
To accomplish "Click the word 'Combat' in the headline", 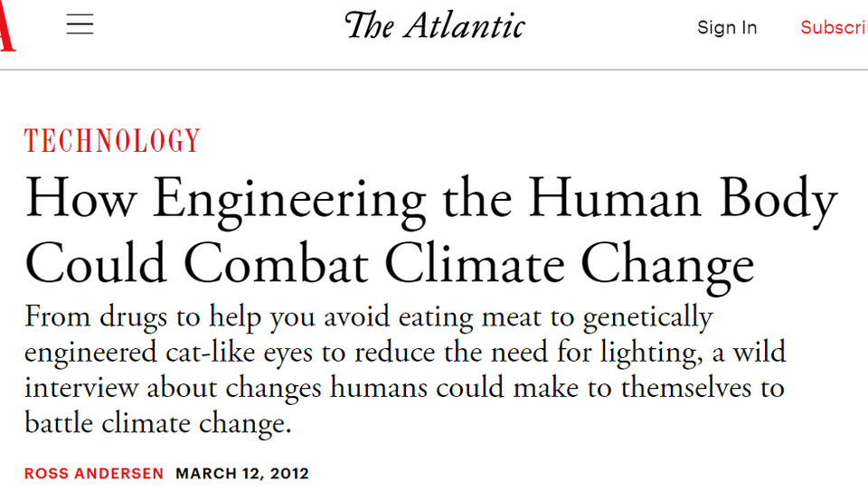I will (x=276, y=265).
